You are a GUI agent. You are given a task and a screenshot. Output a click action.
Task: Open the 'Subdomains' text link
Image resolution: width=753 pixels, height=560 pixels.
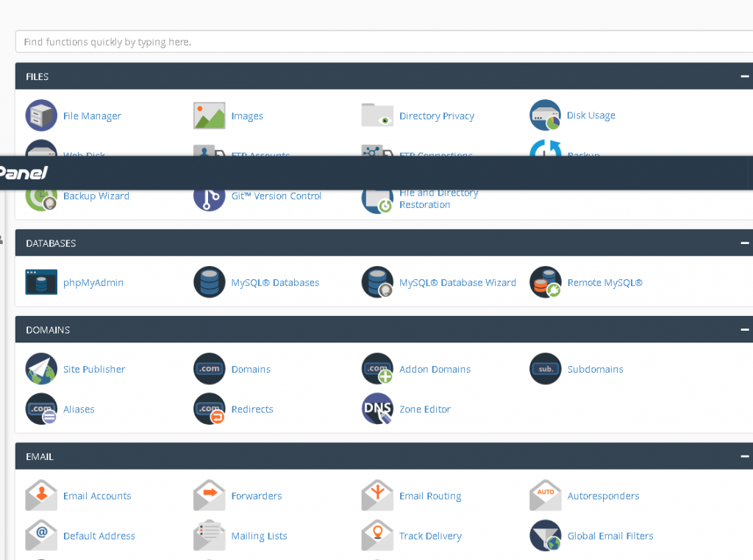pos(596,369)
